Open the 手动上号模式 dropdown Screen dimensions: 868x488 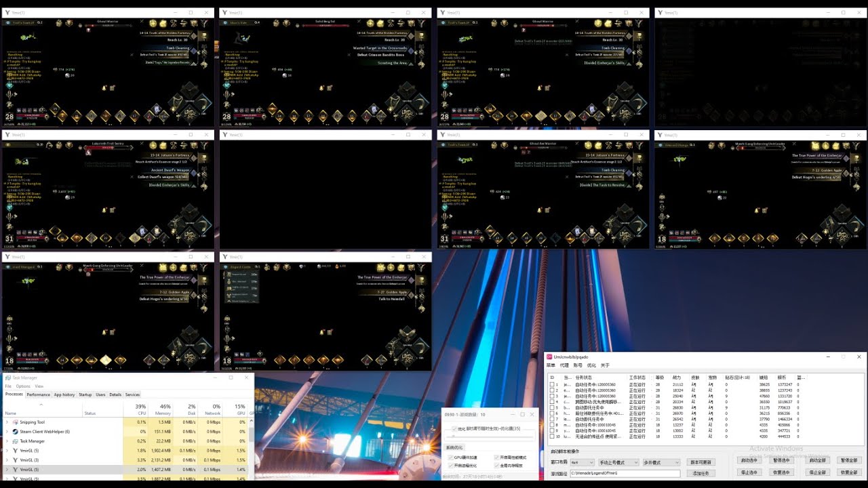click(x=618, y=462)
